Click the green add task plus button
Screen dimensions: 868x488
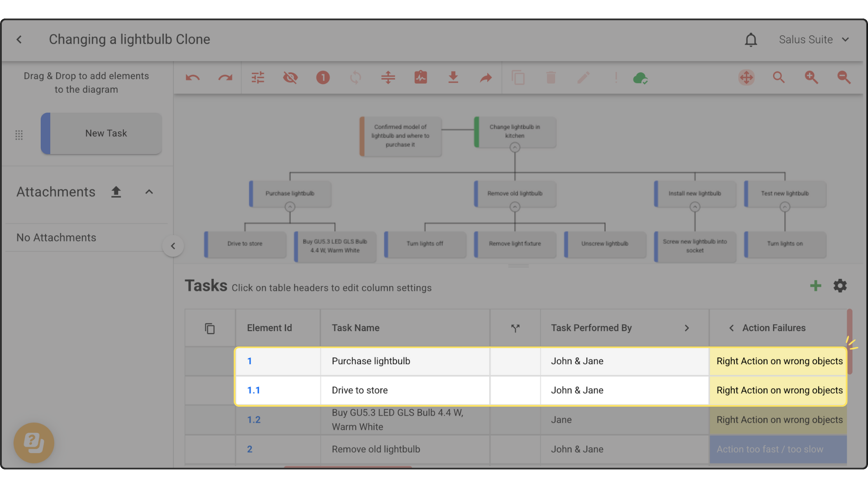[x=816, y=286]
